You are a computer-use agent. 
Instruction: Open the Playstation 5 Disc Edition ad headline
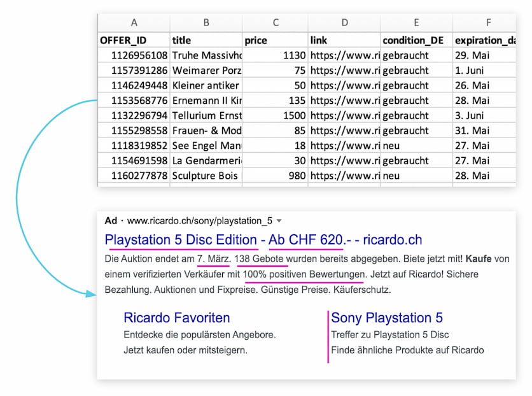(x=263, y=240)
